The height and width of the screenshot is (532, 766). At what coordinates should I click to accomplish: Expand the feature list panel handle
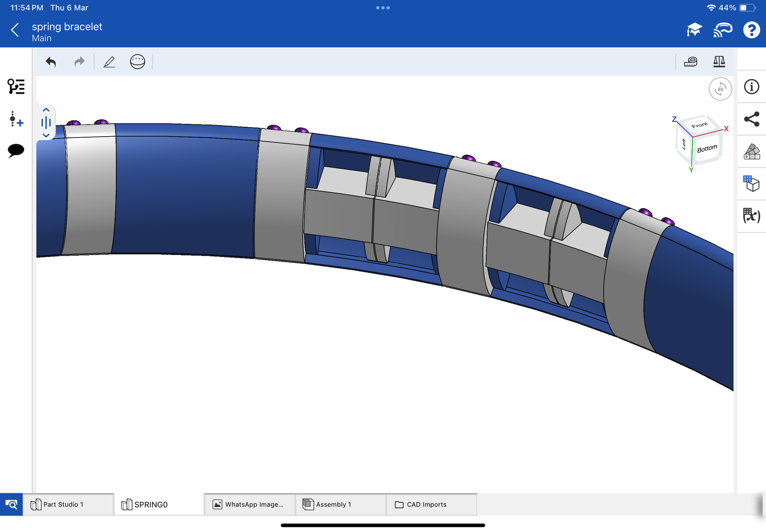[x=46, y=123]
